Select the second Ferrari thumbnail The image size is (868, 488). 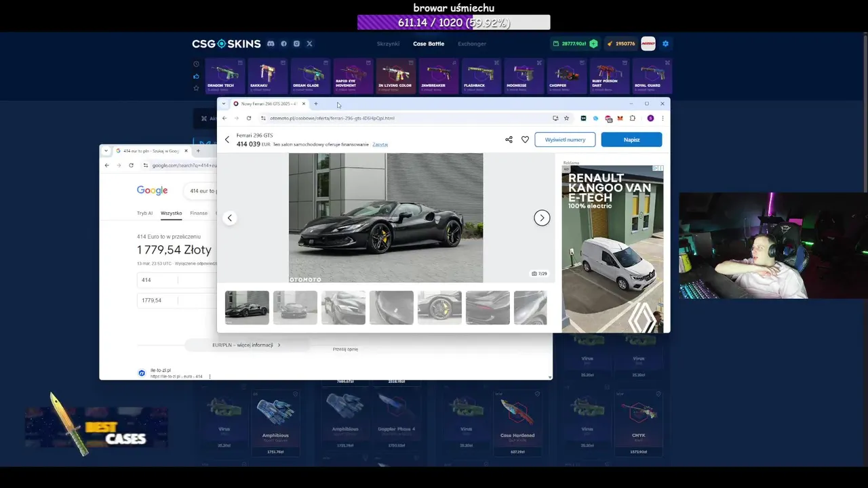[x=295, y=308]
